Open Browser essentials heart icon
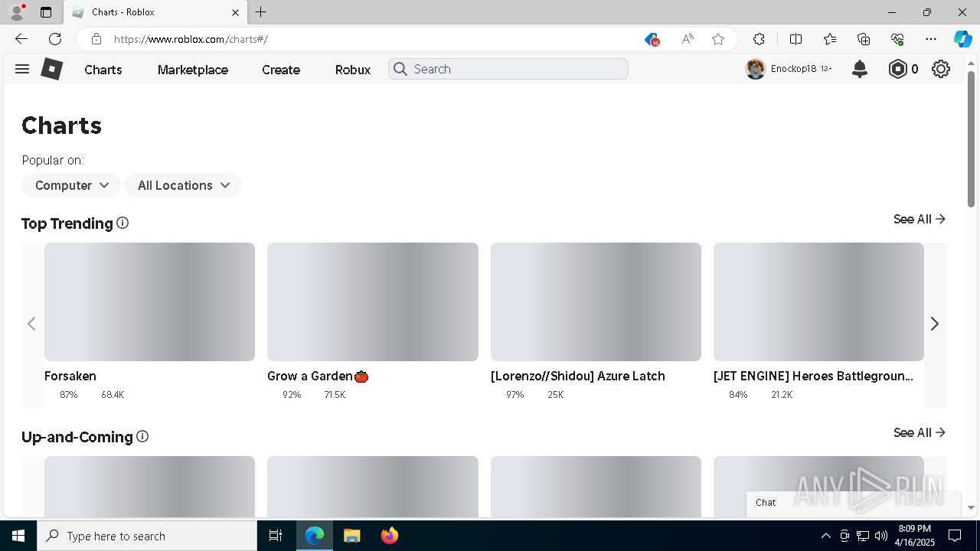The image size is (980, 551). pyautogui.click(x=897, y=39)
